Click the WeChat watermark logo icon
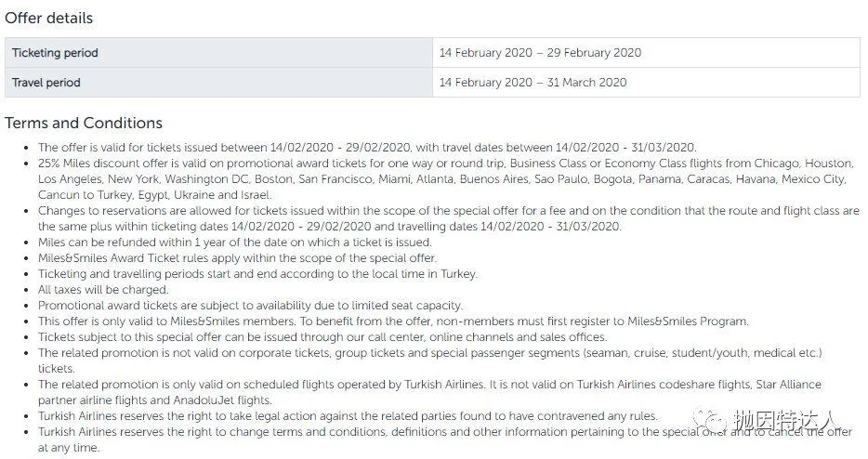Viewport: 868px width, 459px height. click(x=710, y=421)
